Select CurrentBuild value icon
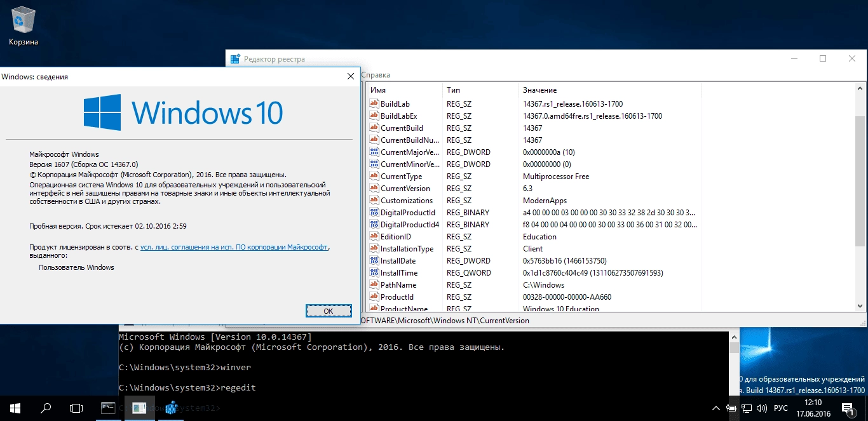The width and height of the screenshot is (868, 421). [x=374, y=128]
